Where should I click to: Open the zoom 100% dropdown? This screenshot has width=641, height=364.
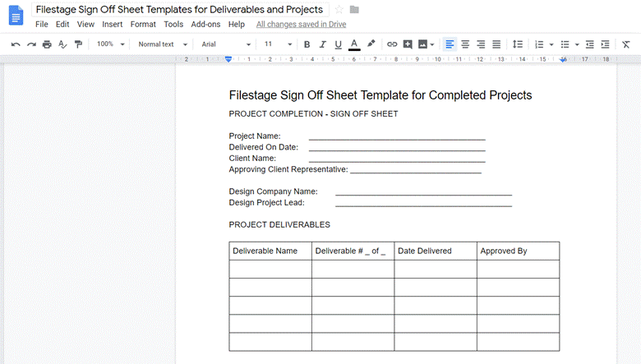click(110, 44)
